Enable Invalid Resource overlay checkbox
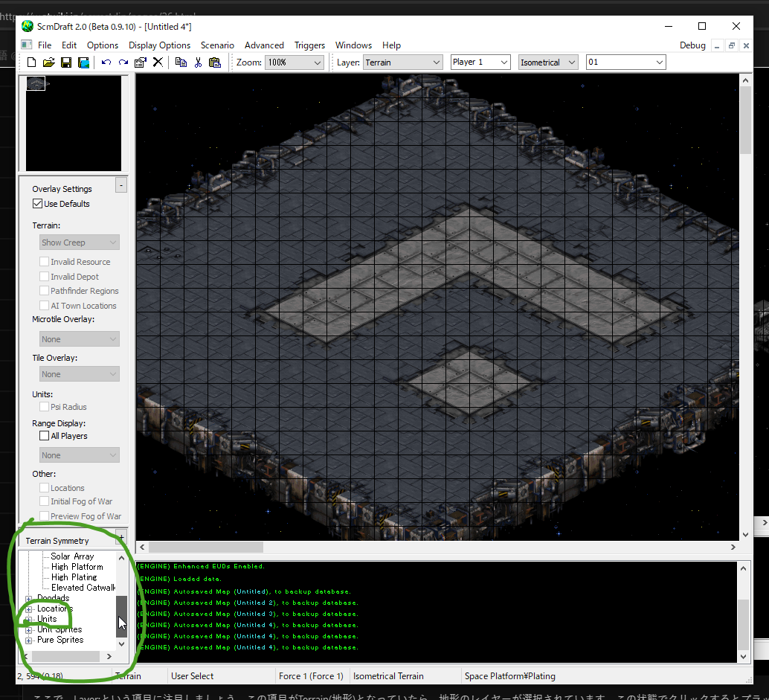Screen dimensions: 769x700 click(44, 261)
